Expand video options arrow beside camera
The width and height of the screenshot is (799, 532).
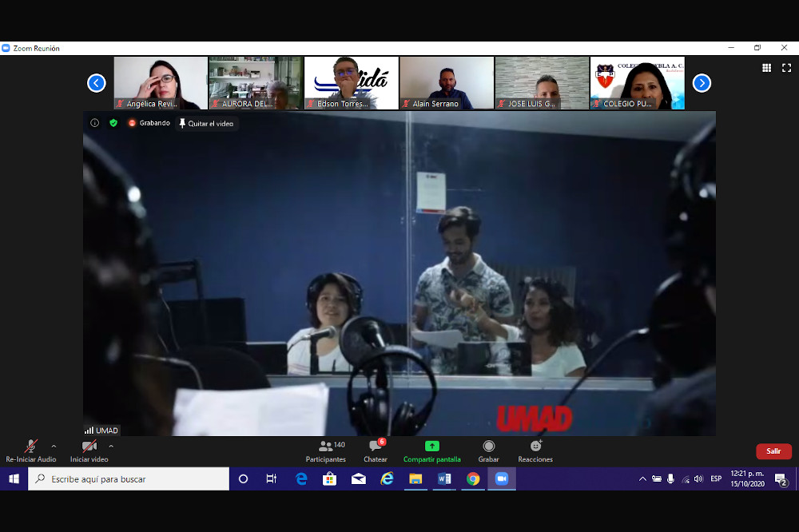pos(111,446)
